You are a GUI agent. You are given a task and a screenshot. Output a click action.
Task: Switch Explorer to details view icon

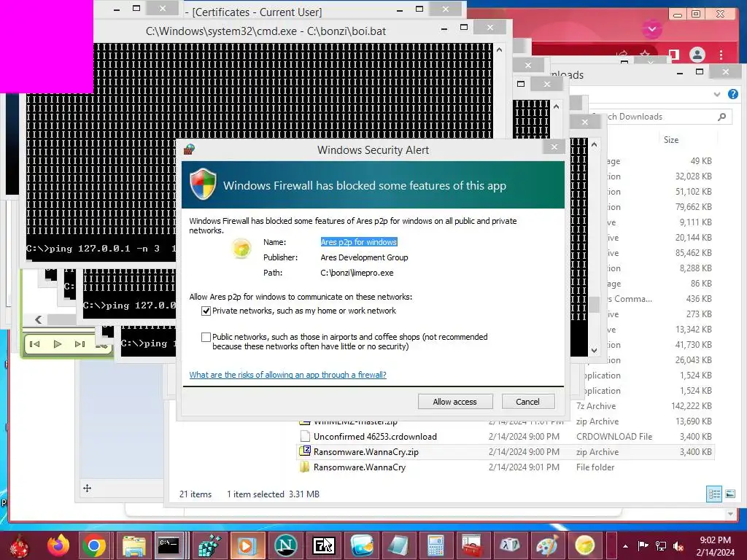tap(714, 494)
